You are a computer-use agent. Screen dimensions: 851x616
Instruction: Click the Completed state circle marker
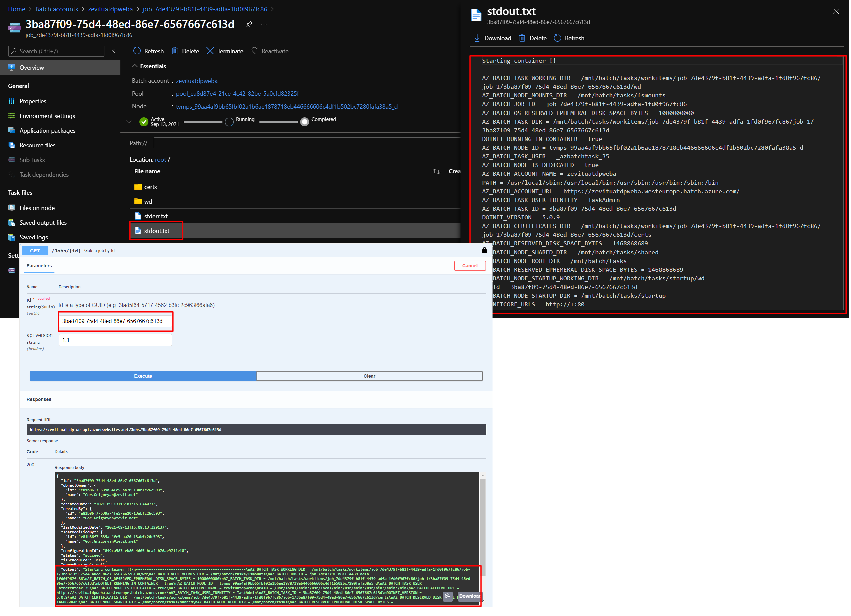(305, 122)
